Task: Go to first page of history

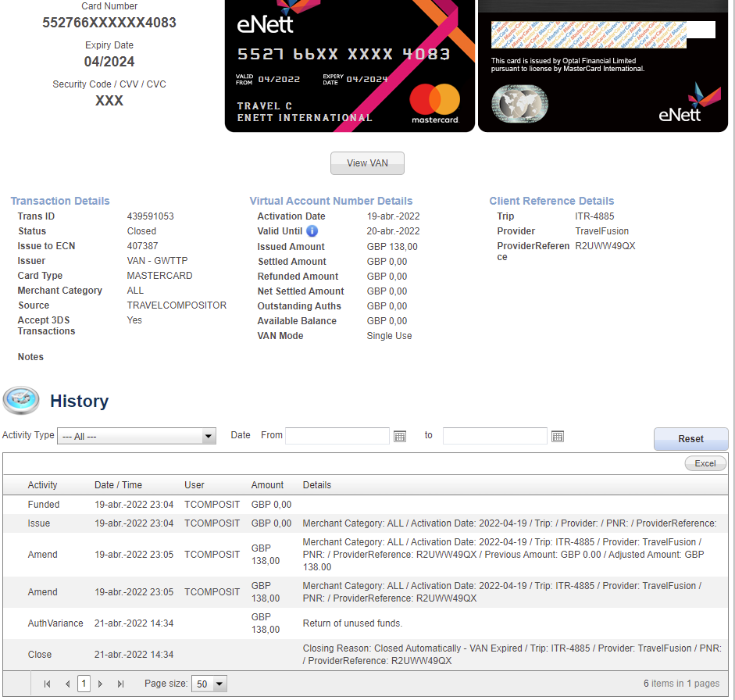Action: pyautogui.click(x=47, y=684)
